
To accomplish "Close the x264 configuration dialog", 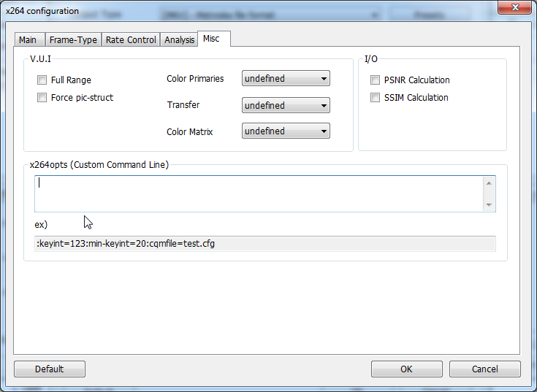I will tap(515, 7).
